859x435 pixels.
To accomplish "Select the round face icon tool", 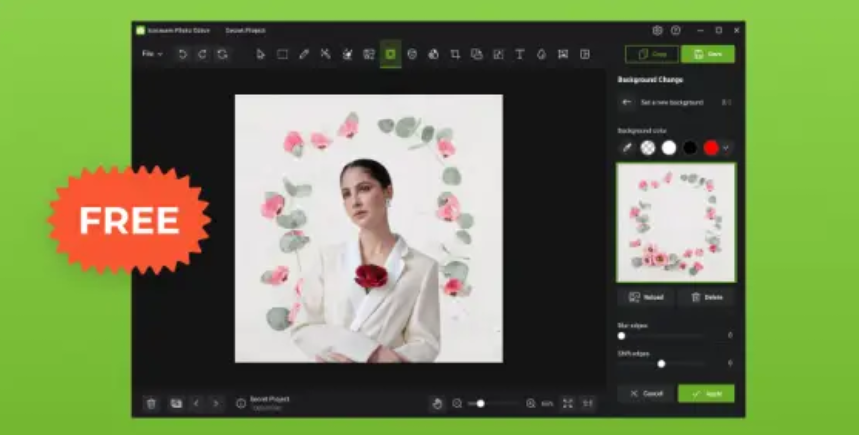I will pos(412,54).
